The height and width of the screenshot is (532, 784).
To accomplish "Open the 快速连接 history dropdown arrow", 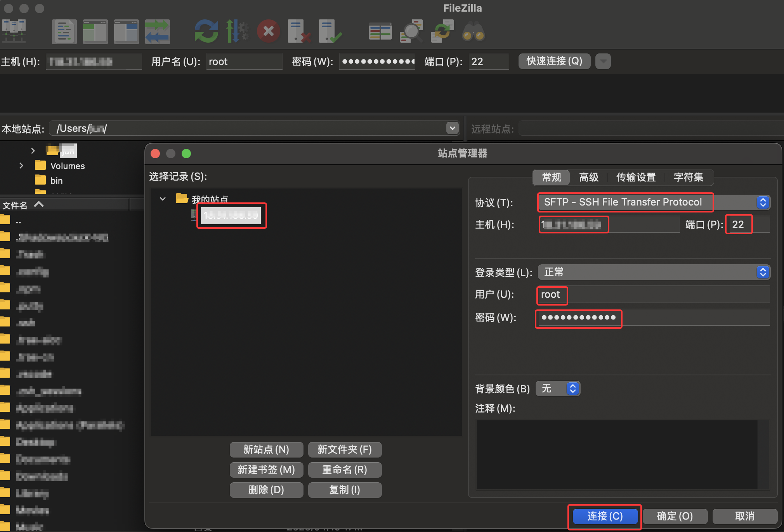I will pos(603,61).
